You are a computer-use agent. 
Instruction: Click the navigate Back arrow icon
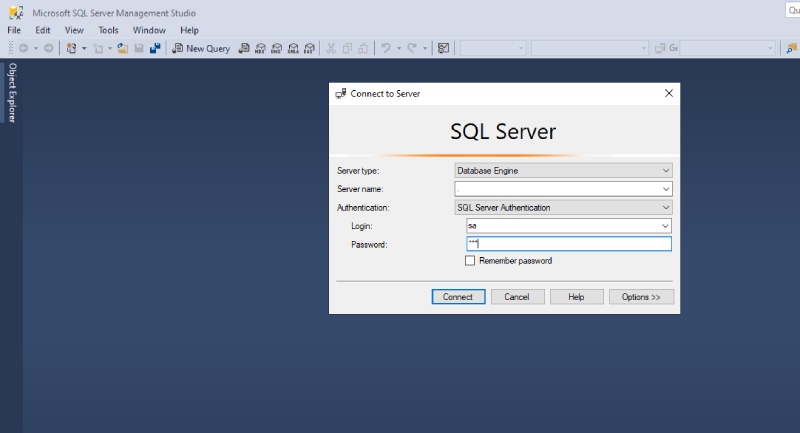point(23,48)
